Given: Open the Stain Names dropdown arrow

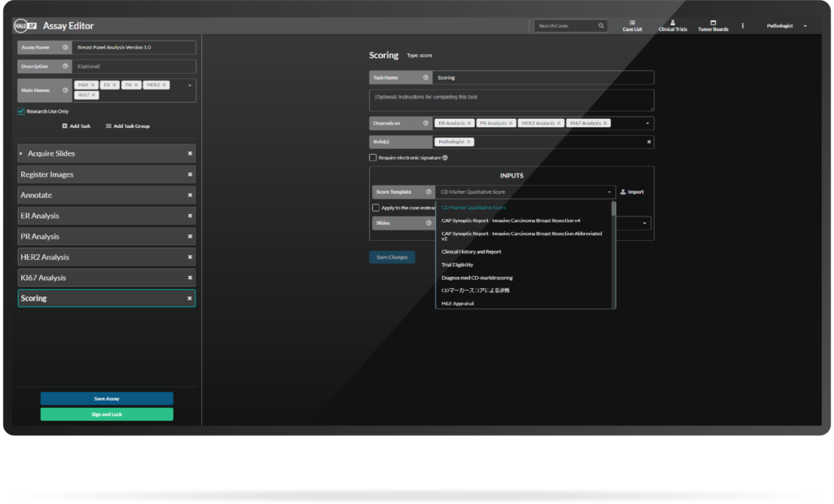Looking at the screenshot, I should [190, 85].
